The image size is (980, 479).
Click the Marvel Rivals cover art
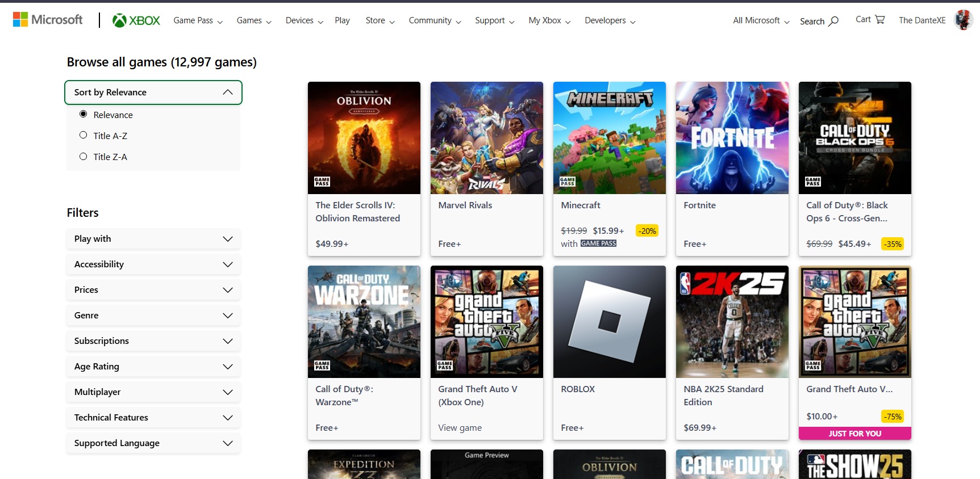(487, 138)
